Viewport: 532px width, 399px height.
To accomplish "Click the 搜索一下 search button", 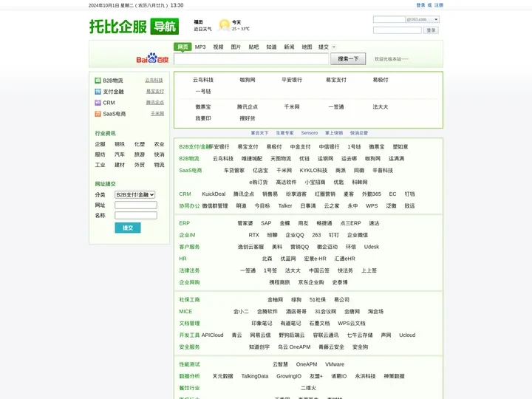I will (x=348, y=58).
